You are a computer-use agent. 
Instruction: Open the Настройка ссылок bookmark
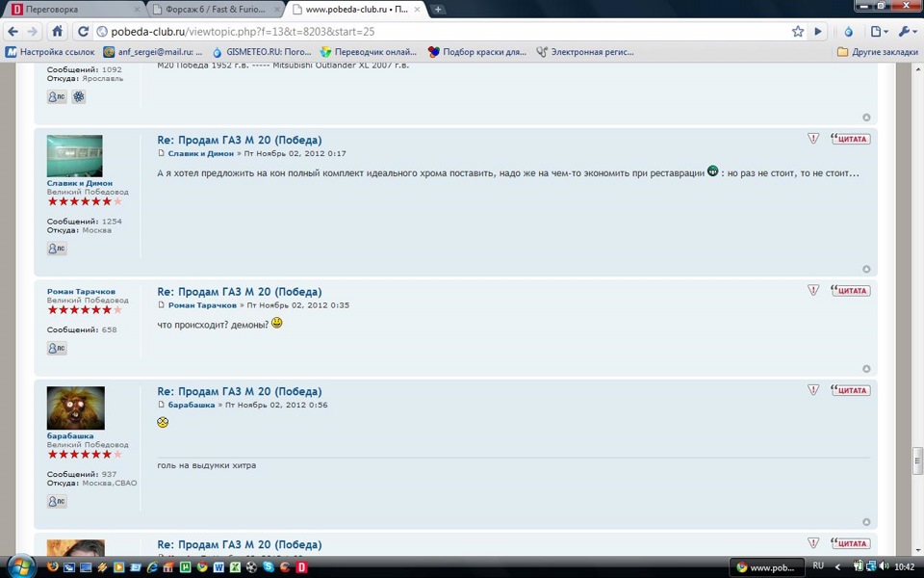pos(50,52)
